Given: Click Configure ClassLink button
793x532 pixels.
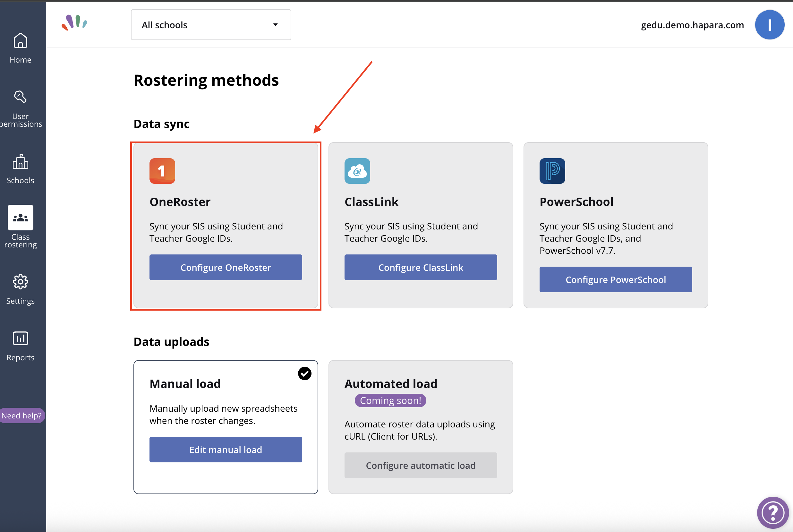Looking at the screenshot, I should pyautogui.click(x=421, y=267).
